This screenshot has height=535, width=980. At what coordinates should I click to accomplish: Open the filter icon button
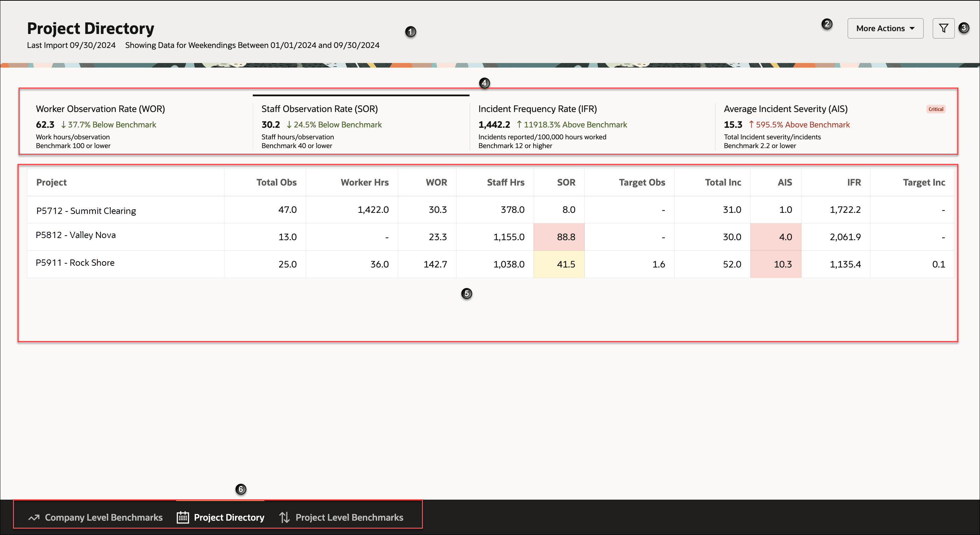click(943, 28)
